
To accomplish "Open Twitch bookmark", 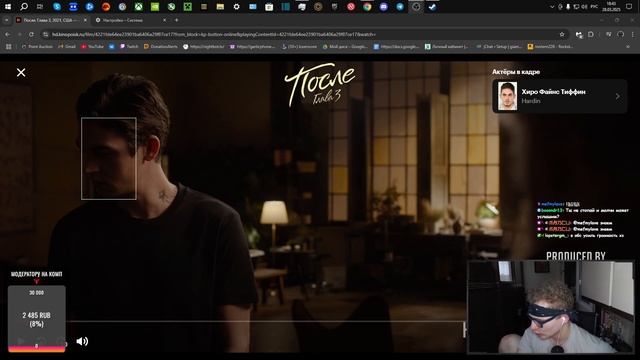I will tap(129, 47).
